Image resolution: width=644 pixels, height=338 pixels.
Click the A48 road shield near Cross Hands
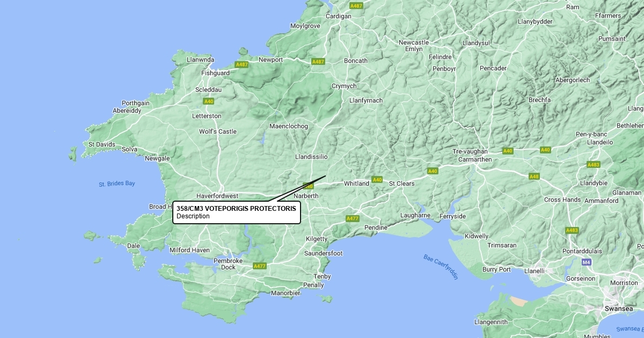point(534,177)
